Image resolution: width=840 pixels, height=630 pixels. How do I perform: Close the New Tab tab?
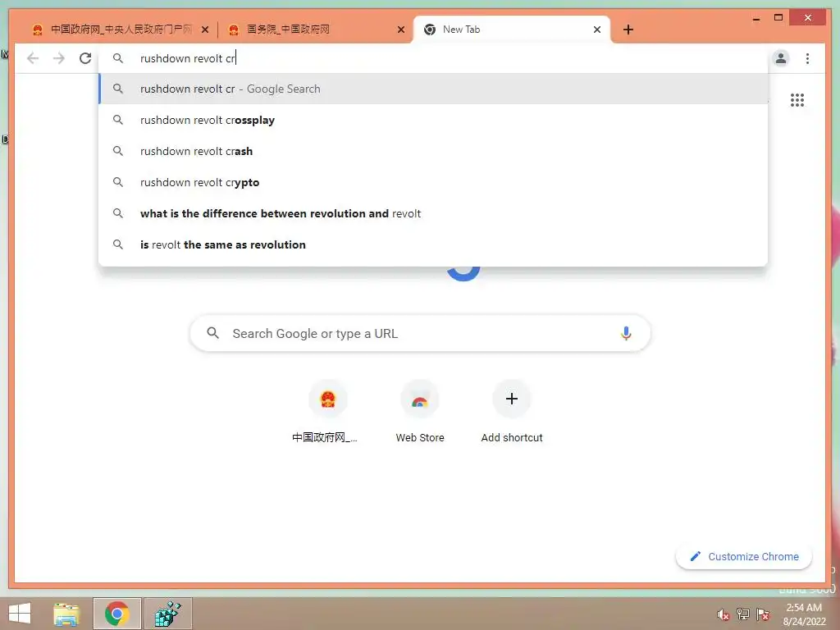click(597, 30)
